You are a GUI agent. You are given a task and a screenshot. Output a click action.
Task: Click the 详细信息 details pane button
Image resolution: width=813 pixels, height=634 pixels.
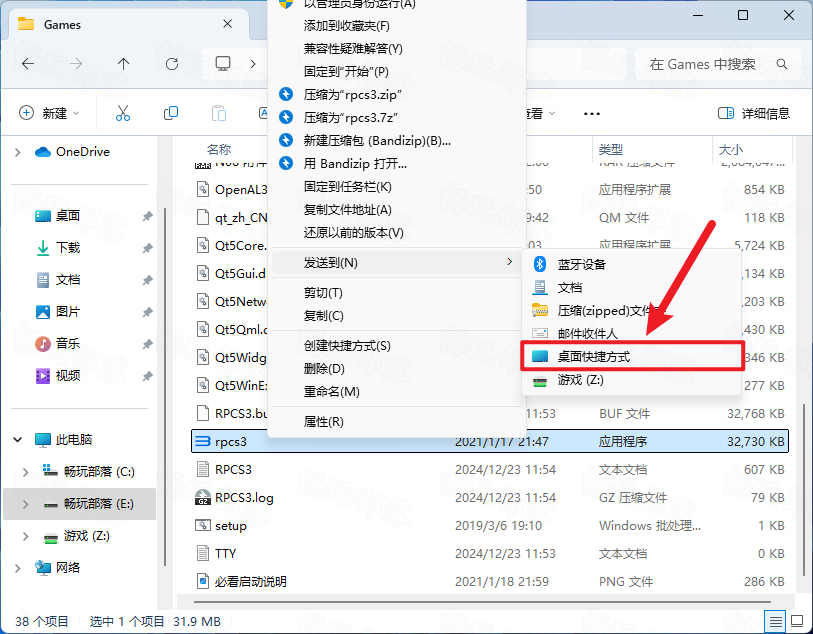pos(754,113)
